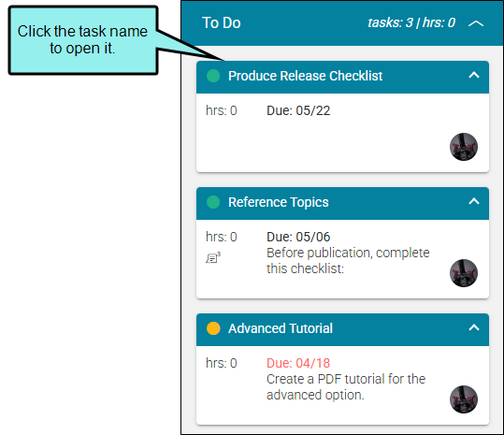Click green status dot on Reference Topics

click(213, 202)
